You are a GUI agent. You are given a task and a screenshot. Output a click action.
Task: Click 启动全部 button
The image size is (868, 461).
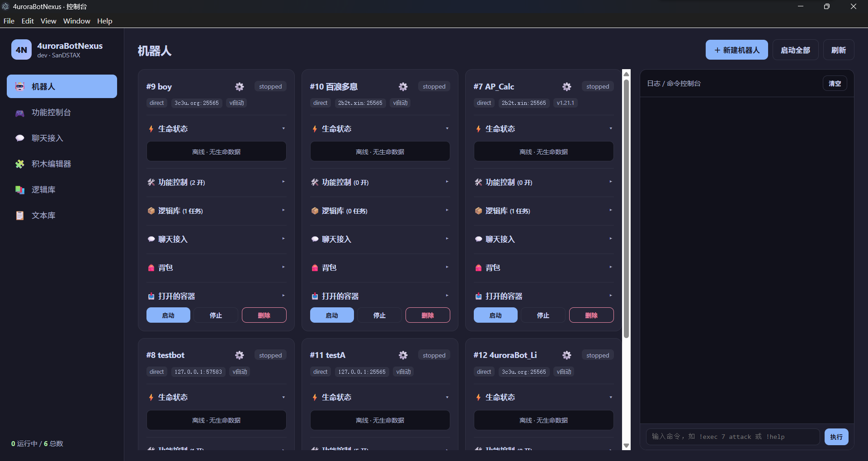click(795, 50)
